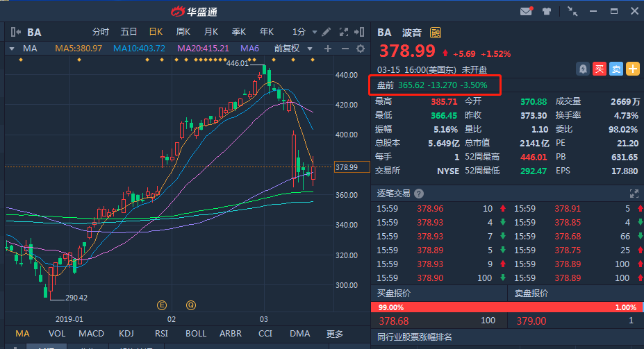Click the shrink window arrows icon
The image size is (644, 349).
(572, 11)
